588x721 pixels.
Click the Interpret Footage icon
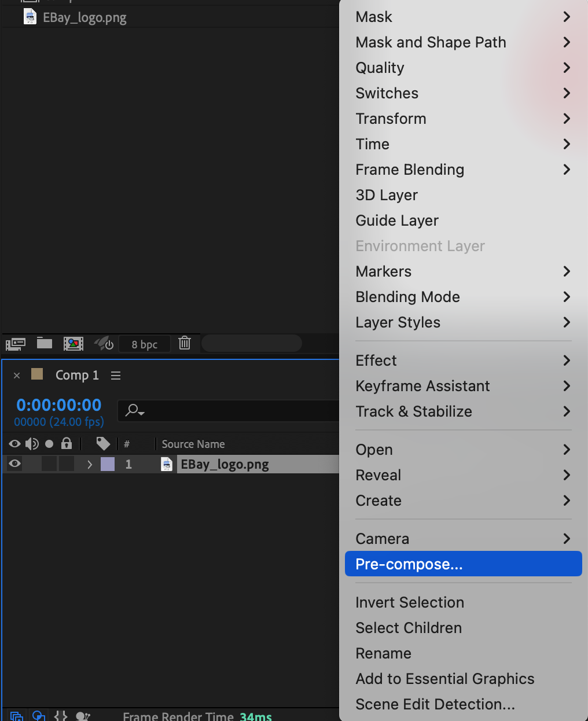[x=16, y=344]
